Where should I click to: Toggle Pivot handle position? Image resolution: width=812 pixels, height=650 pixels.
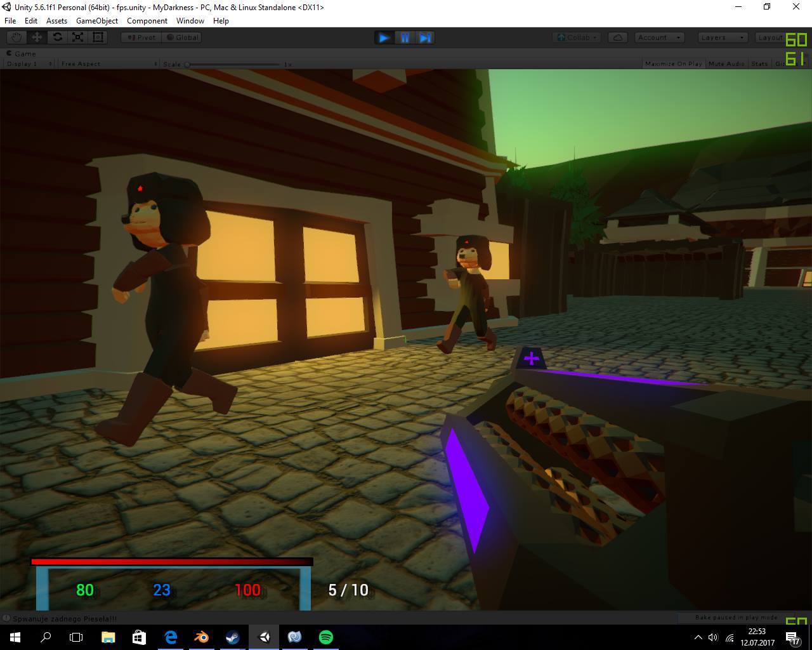click(x=141, y=37)
